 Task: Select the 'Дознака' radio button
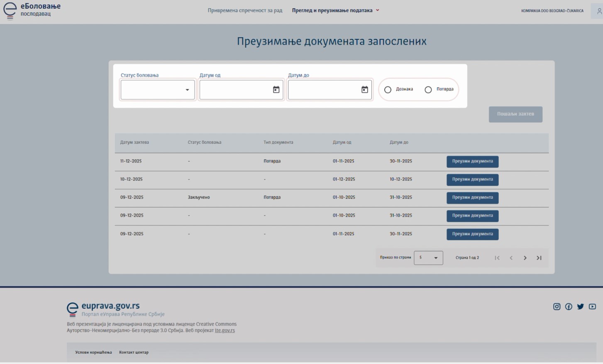(388, 90)
